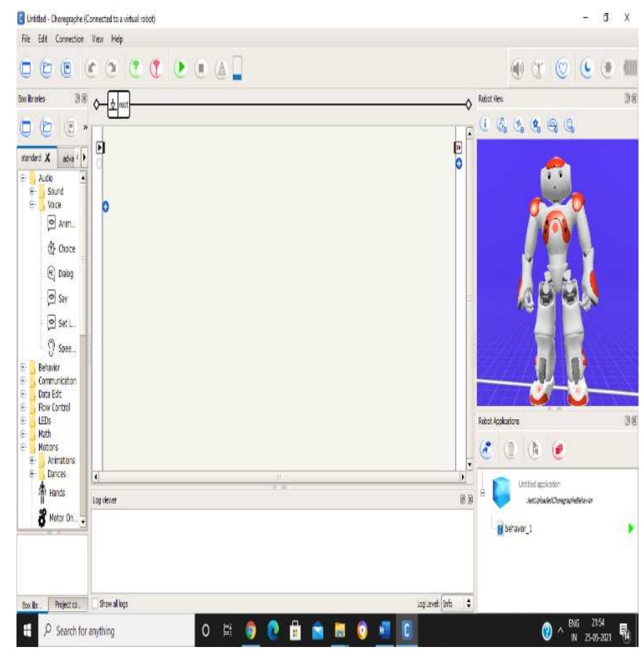Create a new project from main toolbar
644x658 pixels.
26,68
